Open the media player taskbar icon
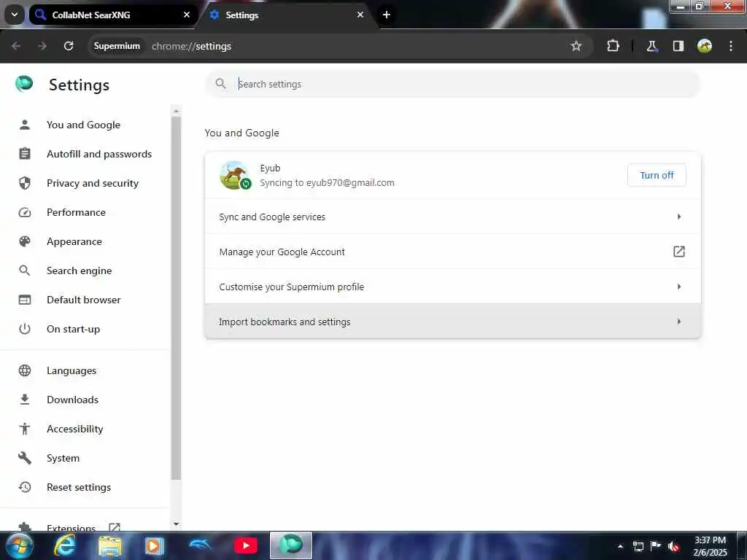The height and width of the screenshot is (560, 747). [154, 545]
